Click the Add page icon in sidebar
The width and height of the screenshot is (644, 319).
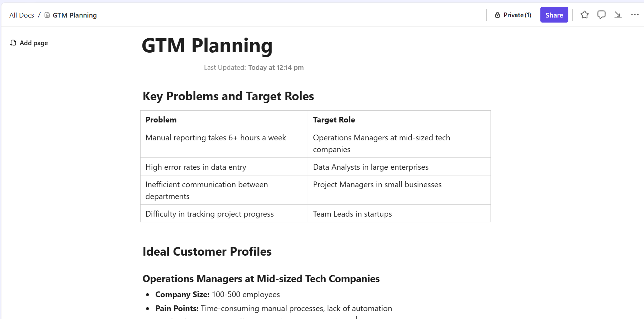click(13, 43)
